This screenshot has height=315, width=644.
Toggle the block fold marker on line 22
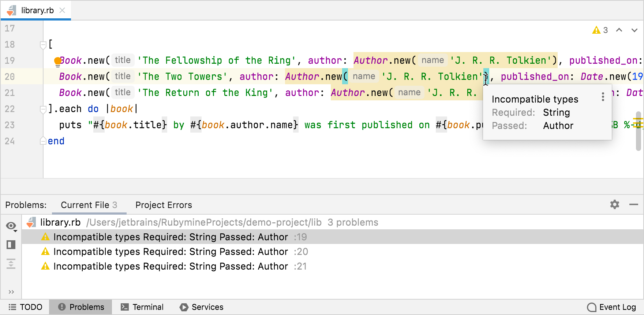click(x=43, y=109)
